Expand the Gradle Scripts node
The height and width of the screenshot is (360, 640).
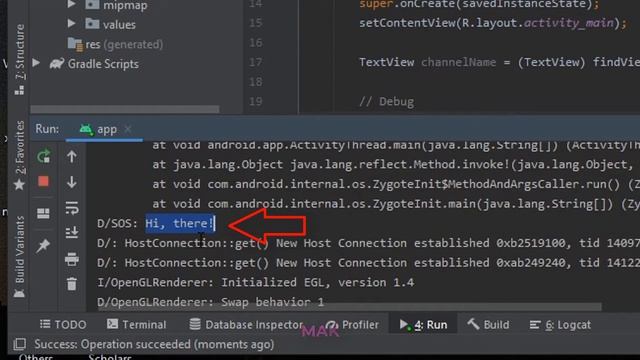click(x=36, y=63)
